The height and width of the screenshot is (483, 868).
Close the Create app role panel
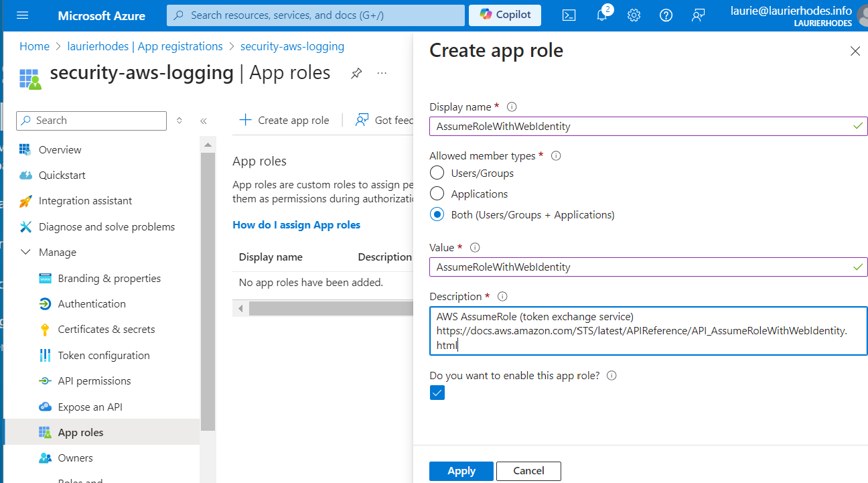tap(855, 51)
